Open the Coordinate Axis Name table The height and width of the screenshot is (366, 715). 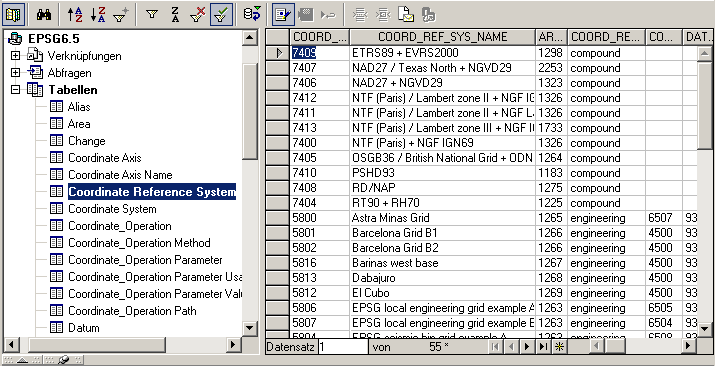pyautogui.click(x=120, y=175)
